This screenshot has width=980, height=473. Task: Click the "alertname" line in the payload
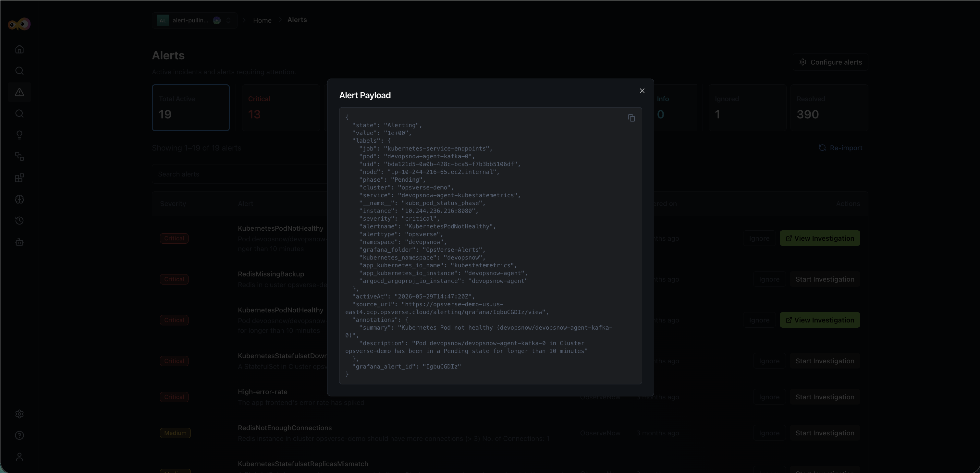point(427,227)
